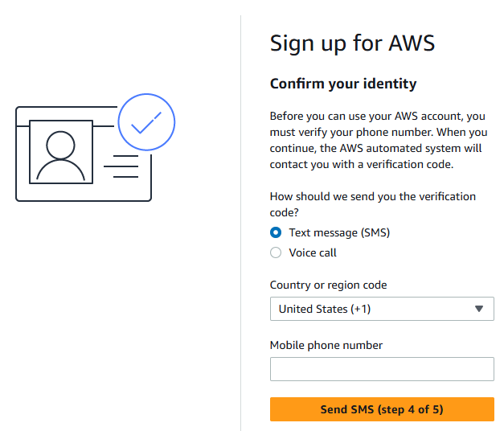The width and height of the screenshot is (504, 431).
Task: Select the Voice call radio button
Action: pyautogui.click(x=276, y=252)
